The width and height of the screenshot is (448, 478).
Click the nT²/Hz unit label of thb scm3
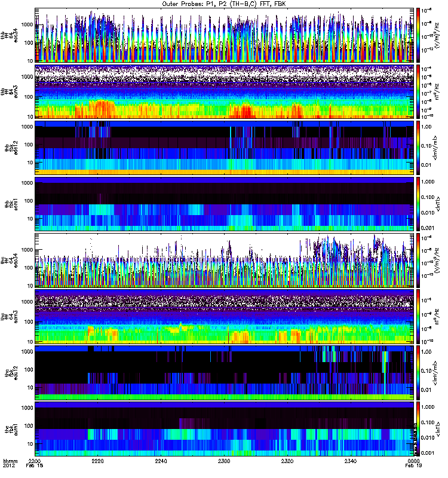(437, 92)
